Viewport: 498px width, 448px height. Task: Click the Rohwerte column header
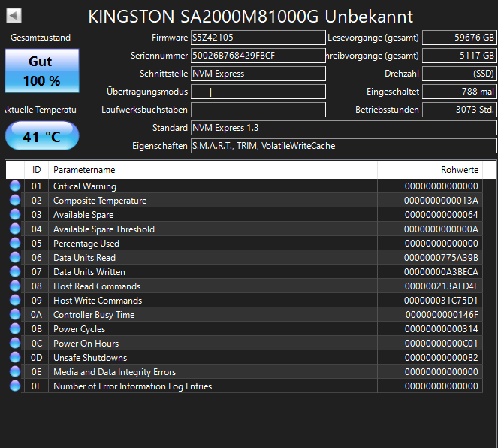click(430, 170)
